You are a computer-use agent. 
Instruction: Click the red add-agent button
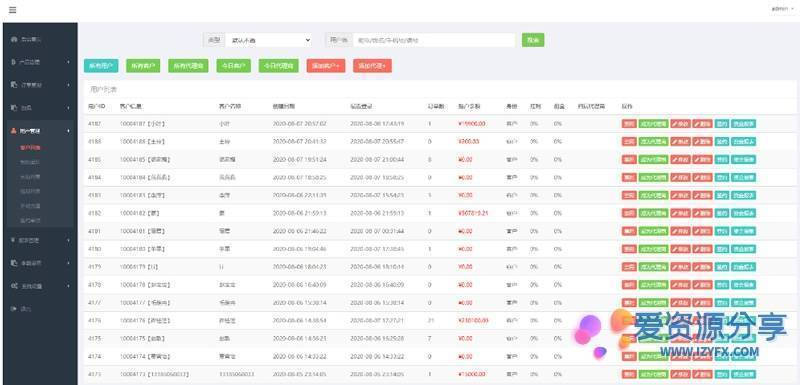tap(372, 66)
